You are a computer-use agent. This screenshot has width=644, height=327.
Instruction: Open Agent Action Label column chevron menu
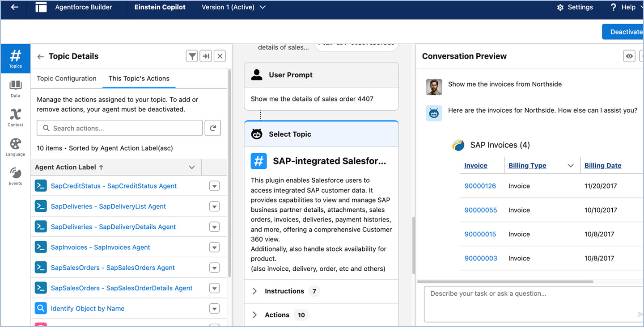[192, 167]
